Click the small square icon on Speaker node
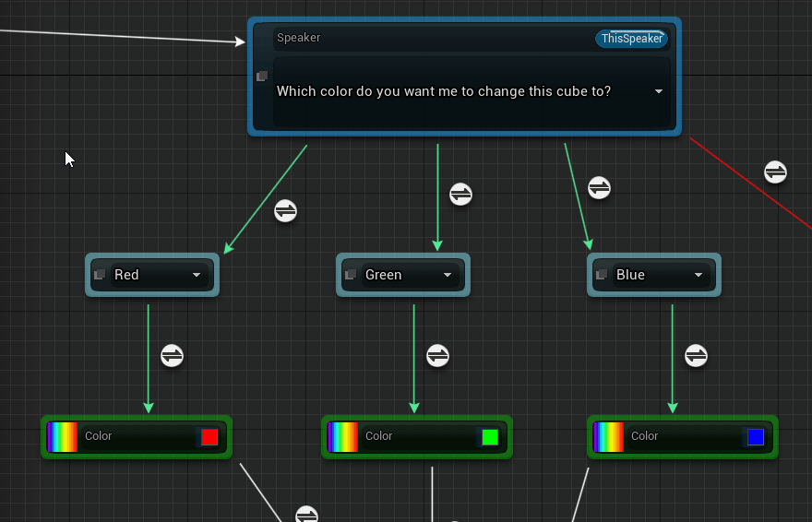The image size is (812, 522). pyautogui.click(x=262, y=76)
